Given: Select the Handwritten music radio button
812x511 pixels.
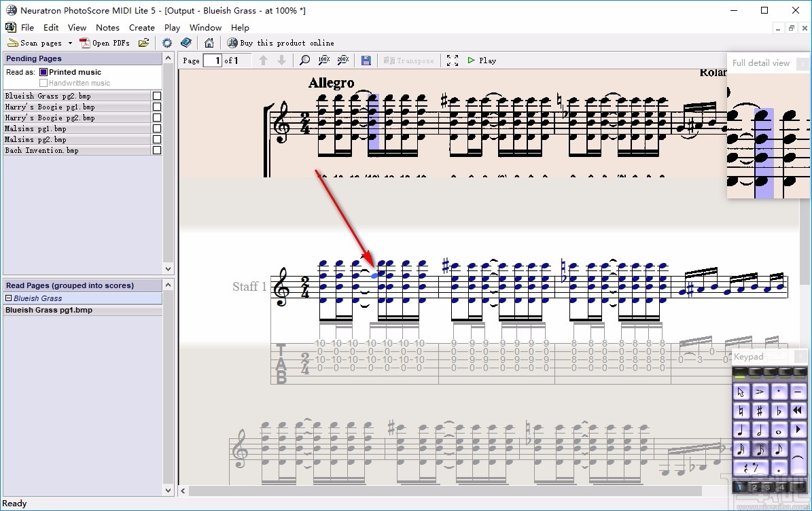Looking at the screenshot, I should (x=43, y=82).
